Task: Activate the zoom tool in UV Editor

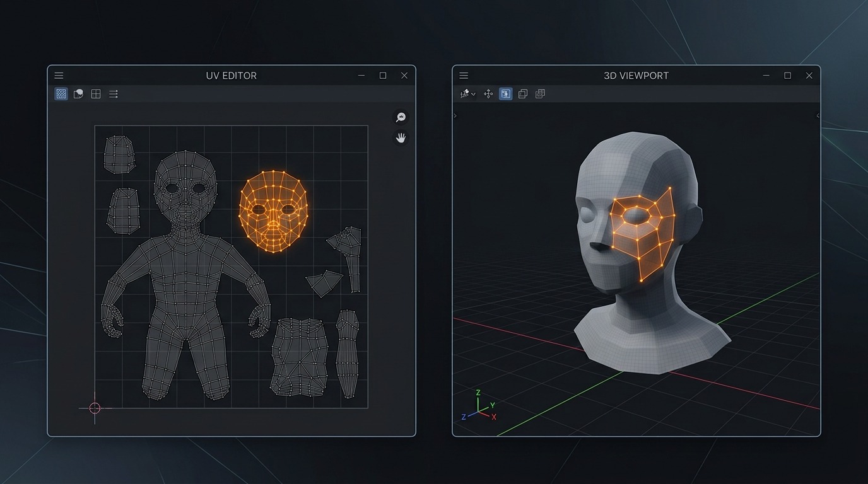Action: point(401,117)
